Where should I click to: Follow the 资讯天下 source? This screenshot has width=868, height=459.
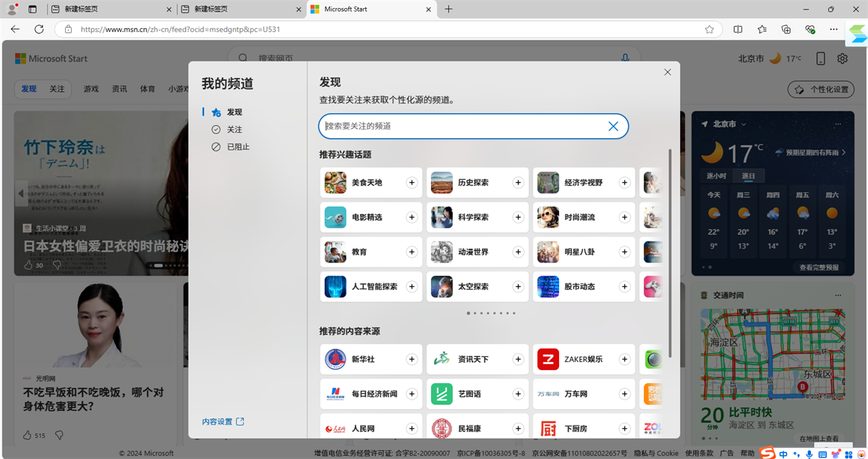coord(518,359)
